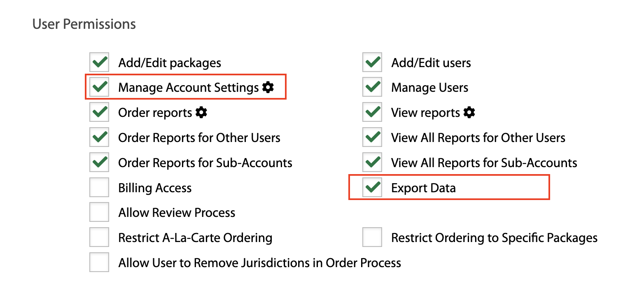The width and height of the screenshot is (644, 284).
Task: Toggle View All Reports for Sub-Accounts checkbox
Action: pos(372,163)
